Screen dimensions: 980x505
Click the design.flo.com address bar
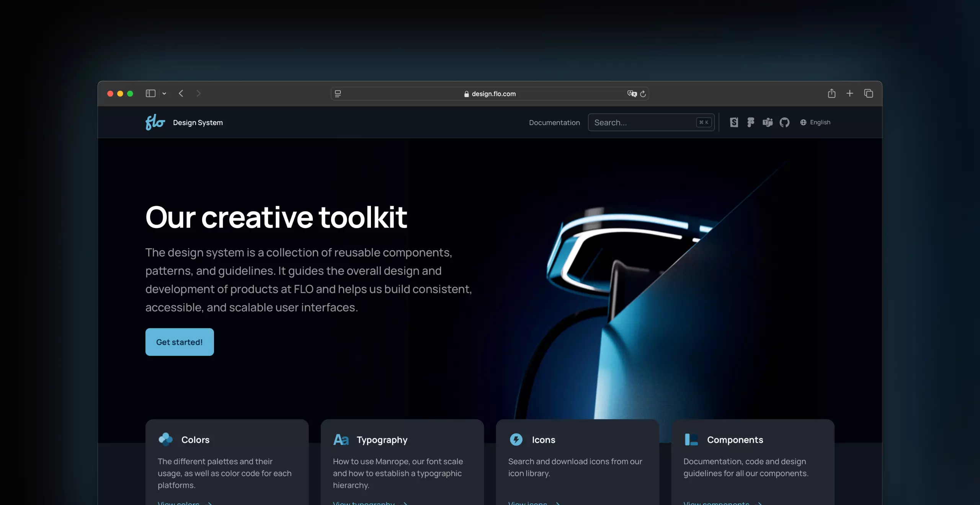[x=490, y=94]
